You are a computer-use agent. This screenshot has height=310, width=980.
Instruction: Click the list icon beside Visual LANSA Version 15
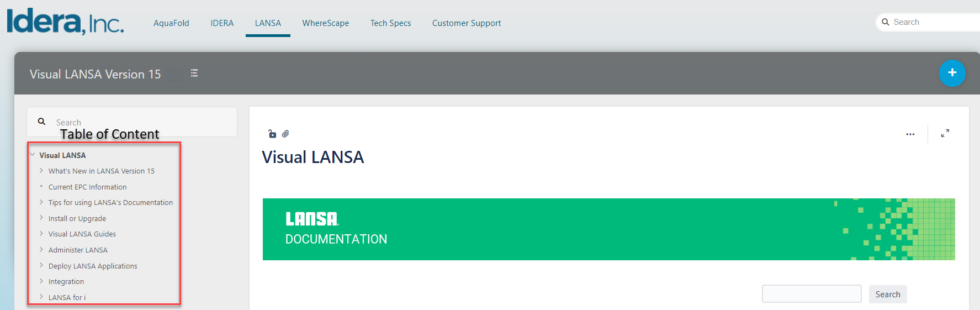(x=194, y=73)
